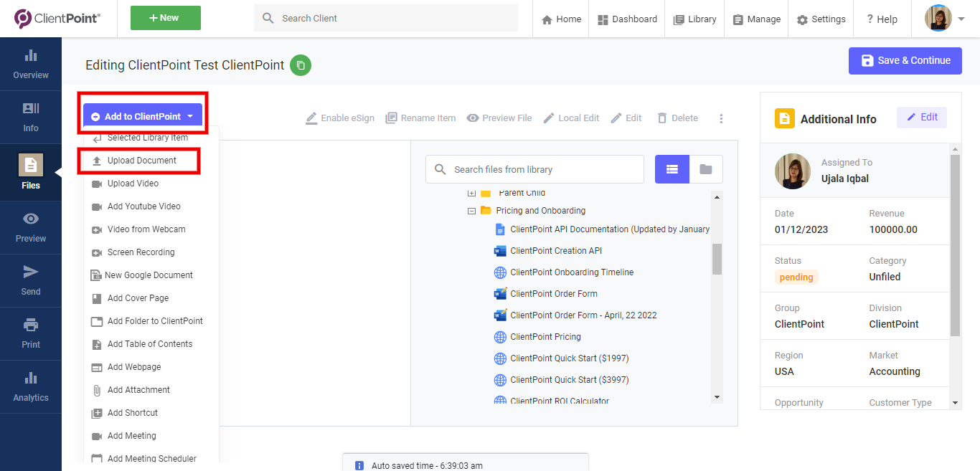Screen dimensions: 980x471
Task: Click the ClientPoint logo
Action: click(x=57, y=19)
